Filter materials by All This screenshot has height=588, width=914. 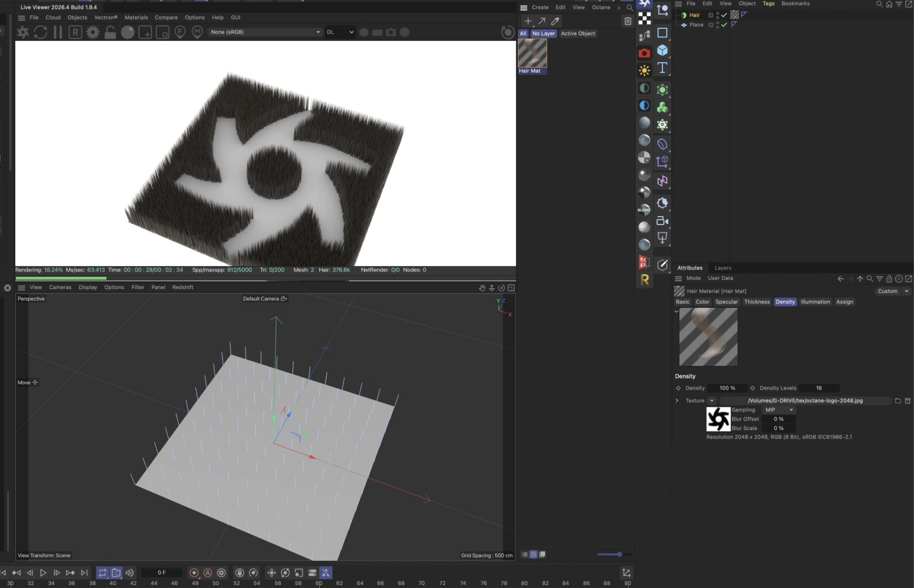tap(523, 33)
